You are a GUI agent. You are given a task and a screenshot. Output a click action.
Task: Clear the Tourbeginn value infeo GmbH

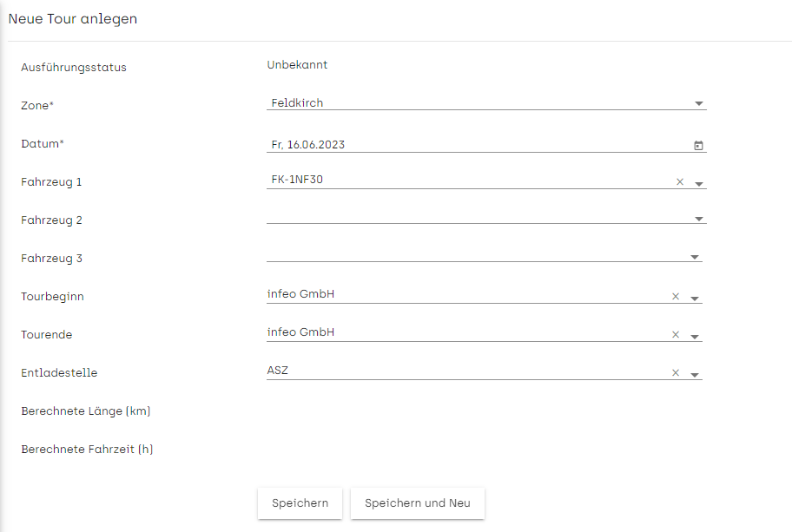[x=676, y=296]
